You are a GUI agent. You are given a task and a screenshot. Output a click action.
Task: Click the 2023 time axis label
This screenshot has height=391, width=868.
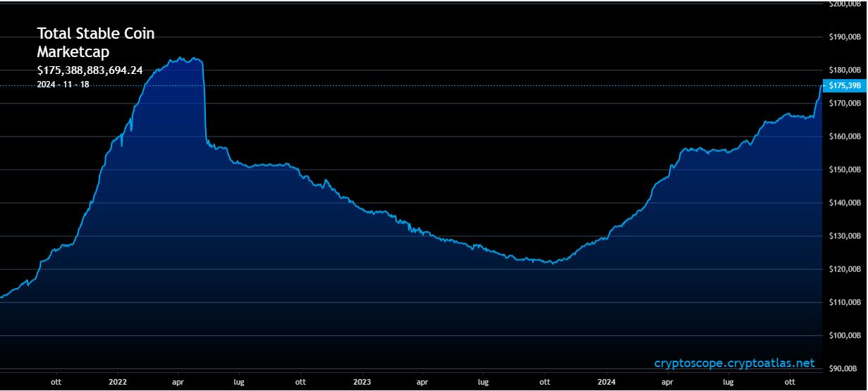362,381
